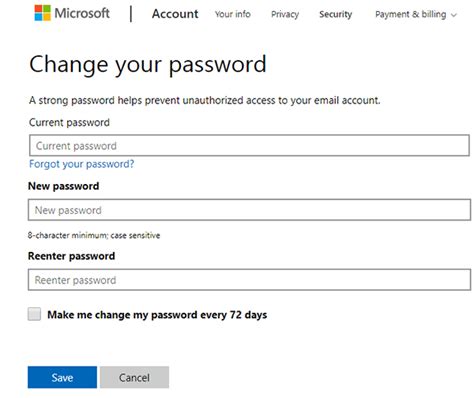The width and height of the screenshot is (474, 398).
Task: Click the Reenter password label text
Action: (x=72, y=256)
